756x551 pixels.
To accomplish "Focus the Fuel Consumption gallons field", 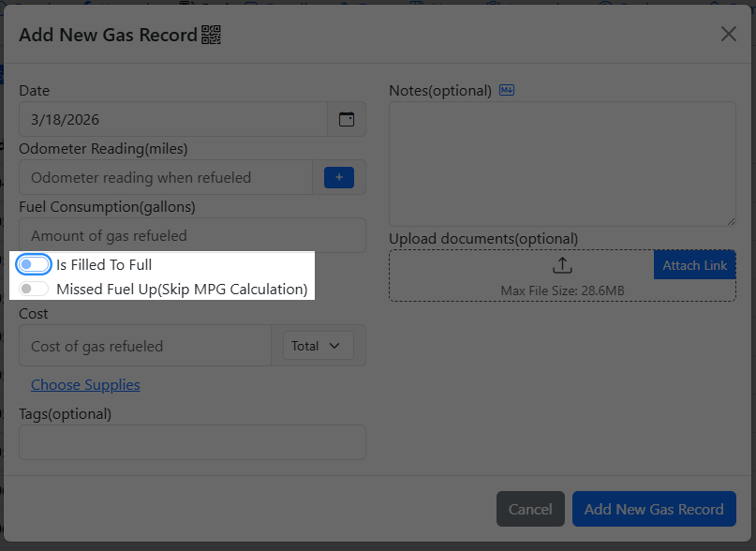I will coord(192,235).
